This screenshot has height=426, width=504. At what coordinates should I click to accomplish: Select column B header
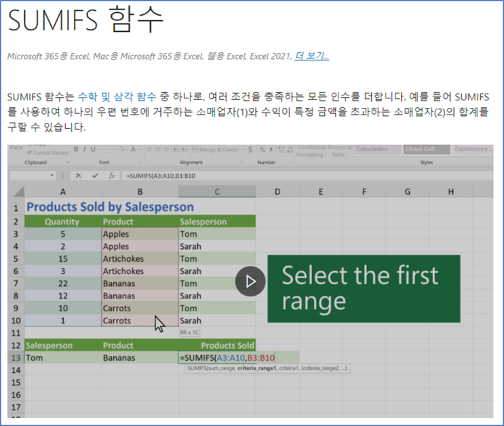click(140, 191)
